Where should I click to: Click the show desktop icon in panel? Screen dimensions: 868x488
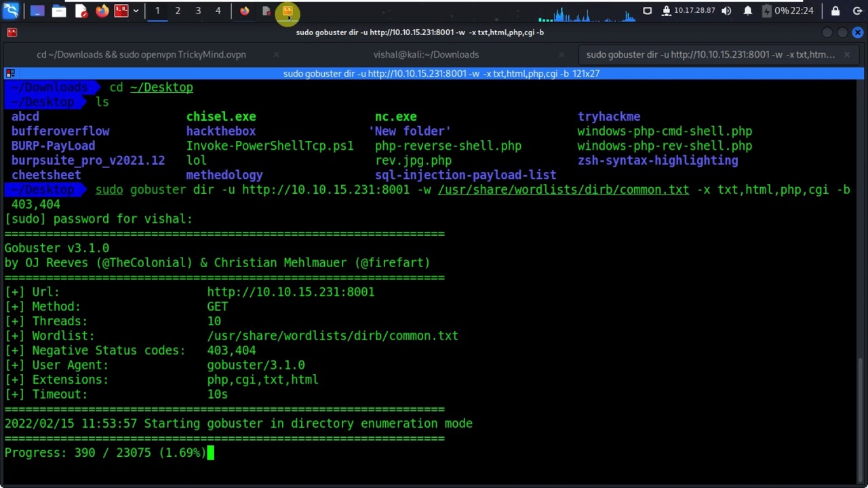click(37, 11)
